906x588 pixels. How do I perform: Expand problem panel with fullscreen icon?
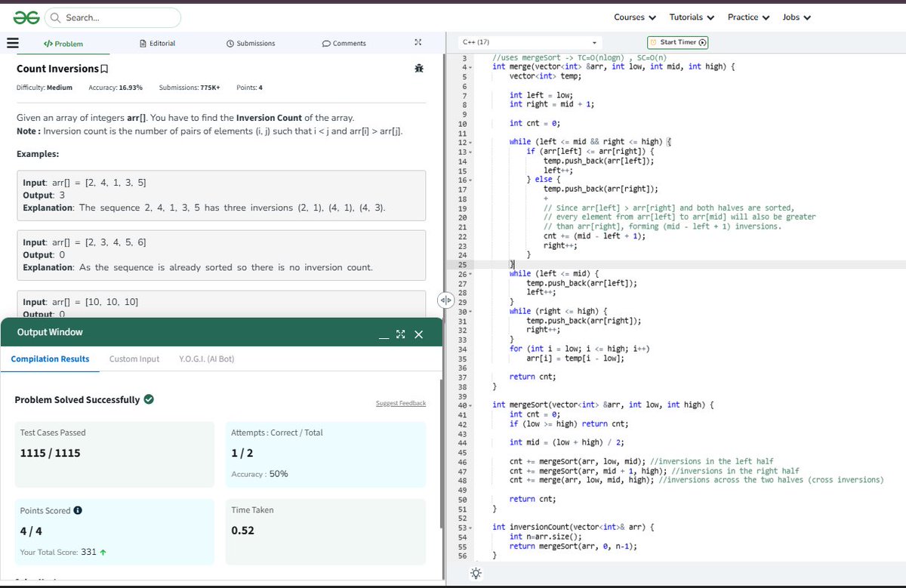(418, 43)
